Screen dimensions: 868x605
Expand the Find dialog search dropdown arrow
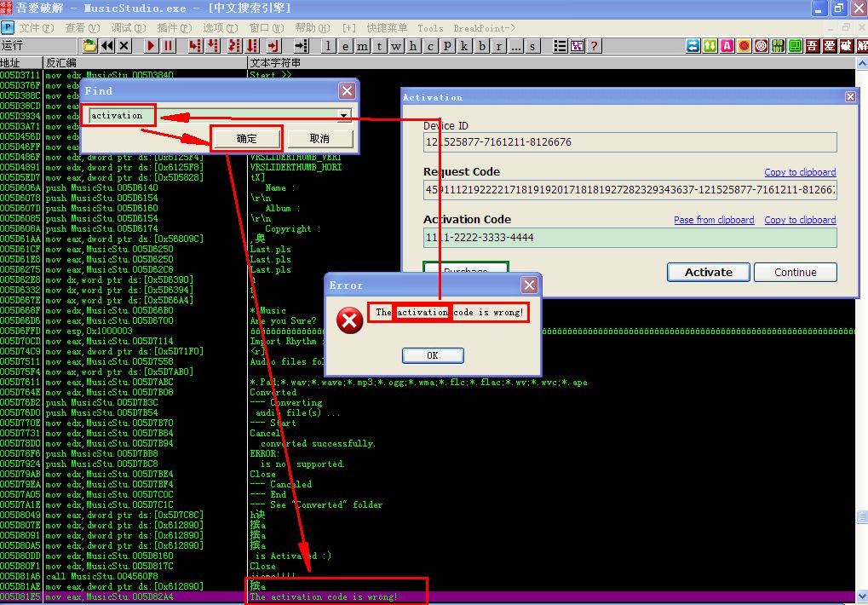(x=344, y=115)
